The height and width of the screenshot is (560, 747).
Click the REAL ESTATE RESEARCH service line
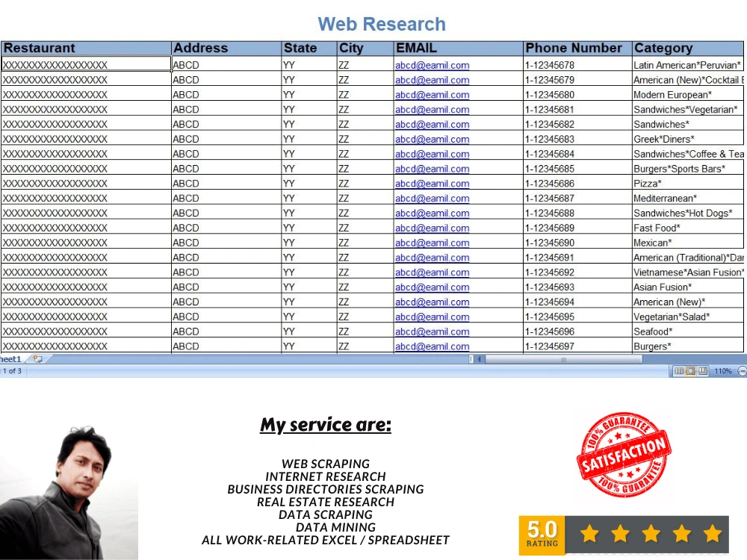[x=326, y=502]
